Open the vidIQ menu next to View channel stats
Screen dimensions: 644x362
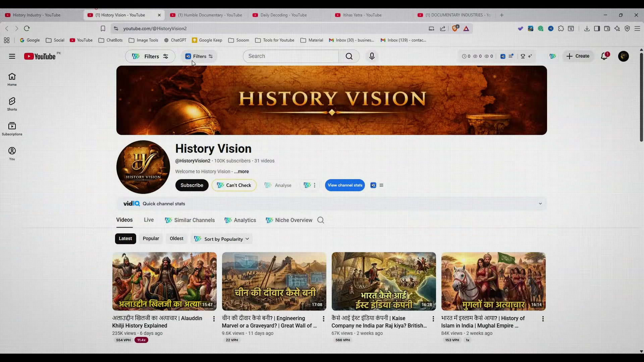click(x=381, y=185)
